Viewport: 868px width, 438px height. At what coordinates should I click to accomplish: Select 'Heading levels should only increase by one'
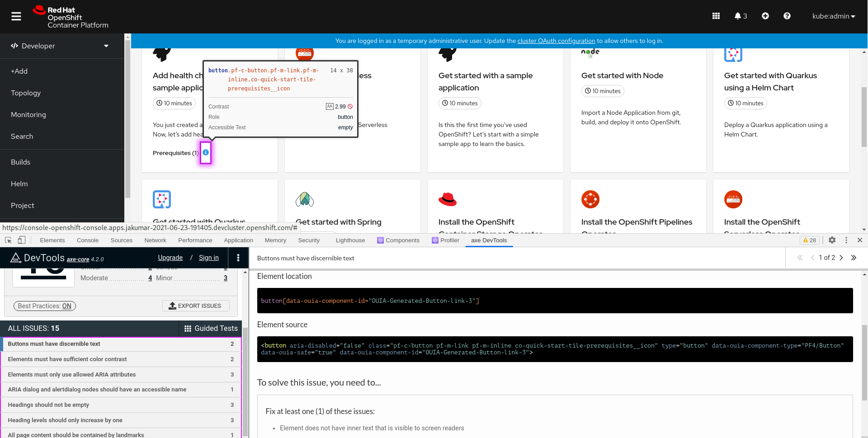coord(121,420)
